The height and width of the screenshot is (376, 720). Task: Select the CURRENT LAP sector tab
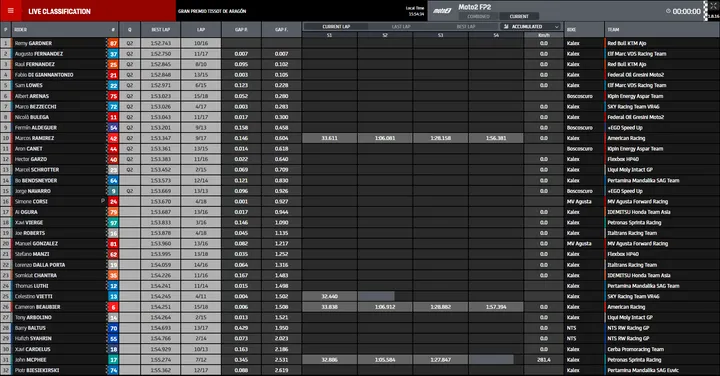click(x=336, y=27)
